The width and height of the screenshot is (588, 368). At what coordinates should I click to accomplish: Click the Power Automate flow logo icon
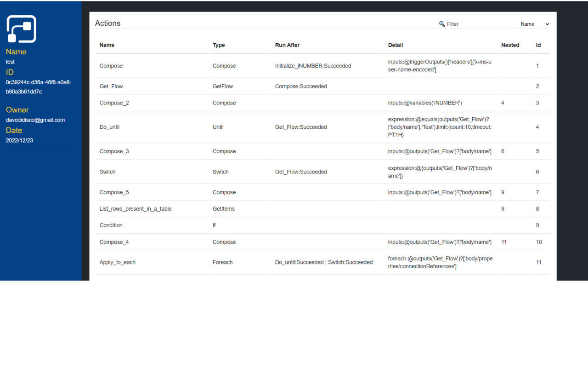[x=22, y=29]
